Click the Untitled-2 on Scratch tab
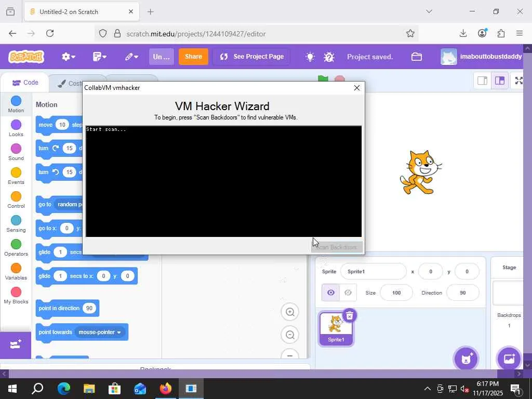This screenshot has width=532, height=399. [82, 12]
